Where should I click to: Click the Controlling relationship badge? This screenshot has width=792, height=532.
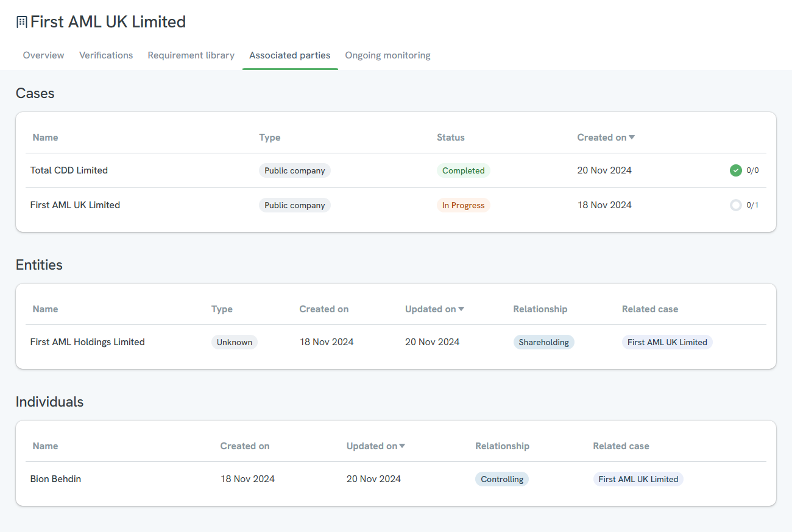pyautogui.click(x=502, y=479)
